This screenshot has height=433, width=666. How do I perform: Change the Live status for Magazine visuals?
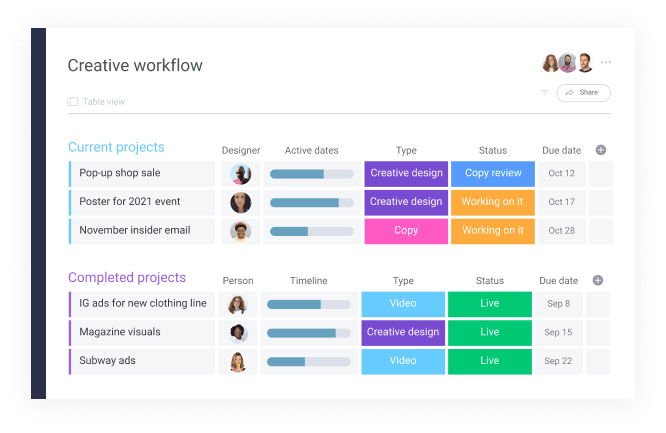489,333
